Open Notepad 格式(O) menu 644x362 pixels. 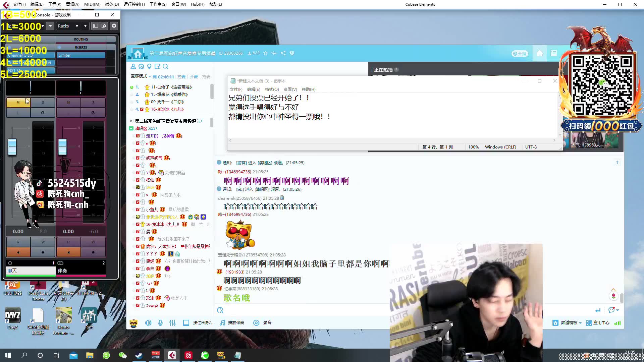pos(272,89)
